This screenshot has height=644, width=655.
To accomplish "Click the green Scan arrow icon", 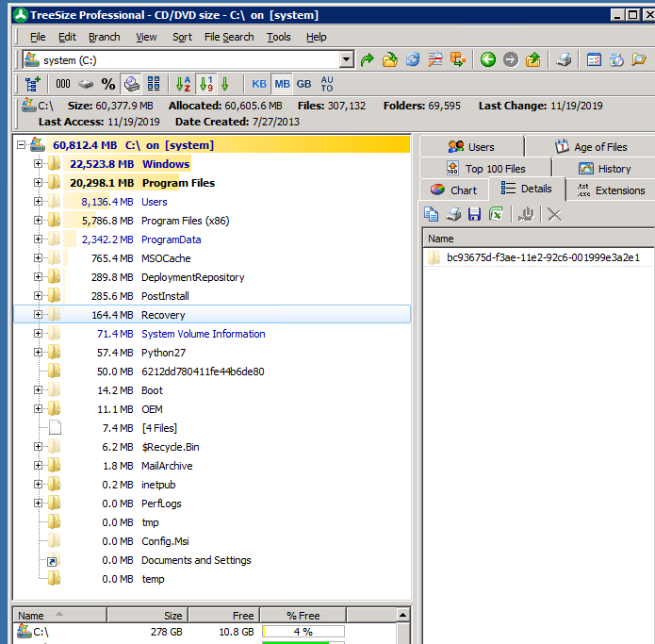I will (x=368, y=59).
